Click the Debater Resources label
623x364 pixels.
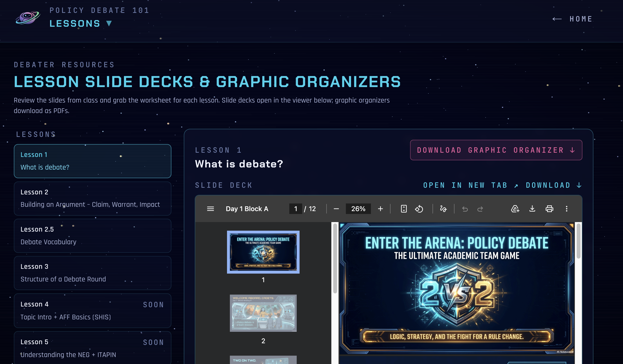64,65
